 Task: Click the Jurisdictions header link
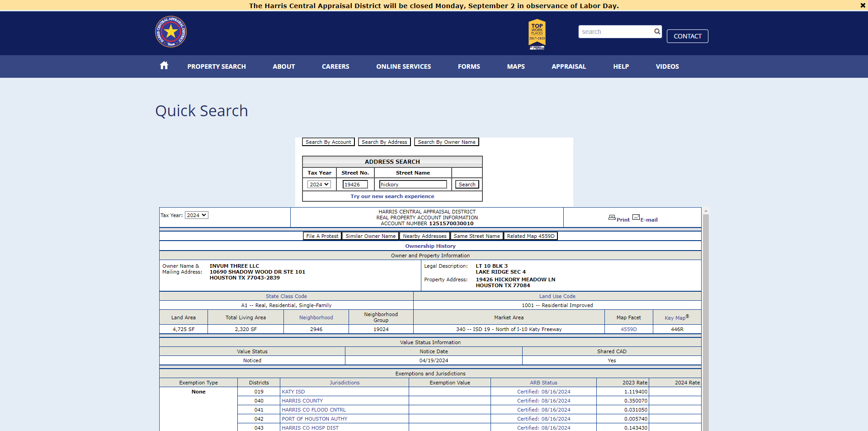click(344, 383)
